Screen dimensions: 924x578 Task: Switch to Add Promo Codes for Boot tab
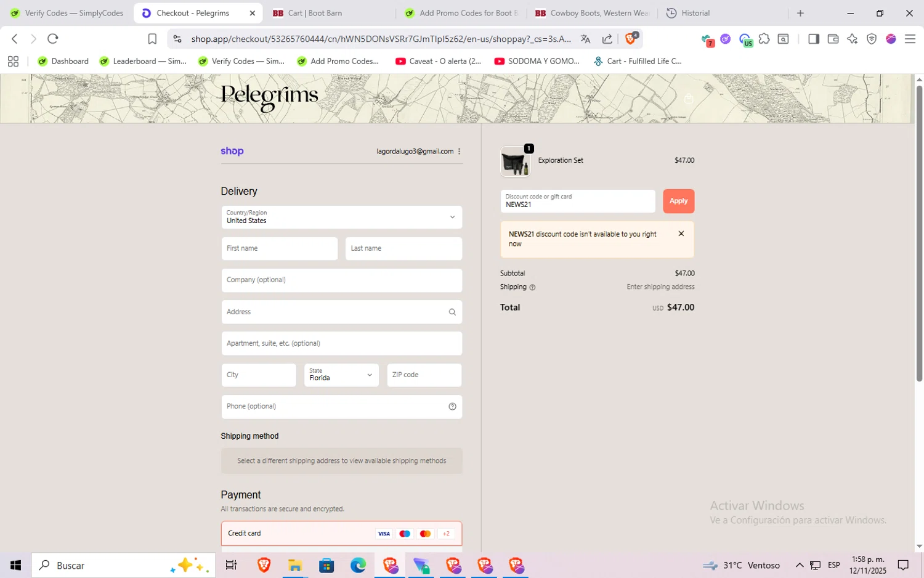(x=462, y=13)
